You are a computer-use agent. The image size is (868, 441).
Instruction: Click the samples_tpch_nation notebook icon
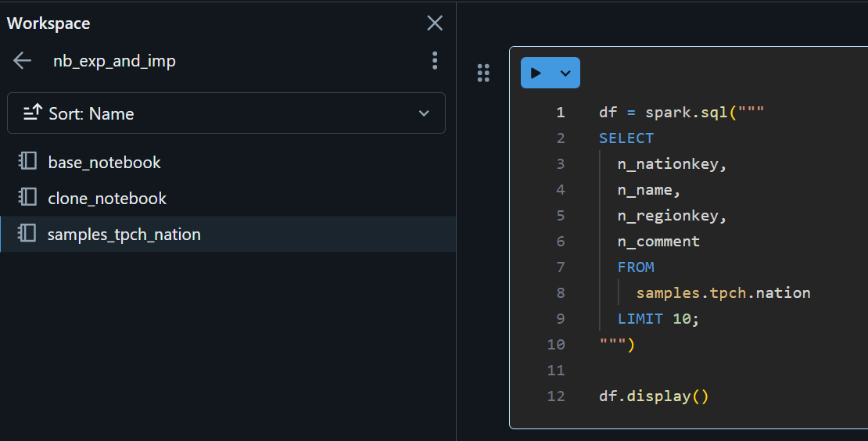coord(28,234)
